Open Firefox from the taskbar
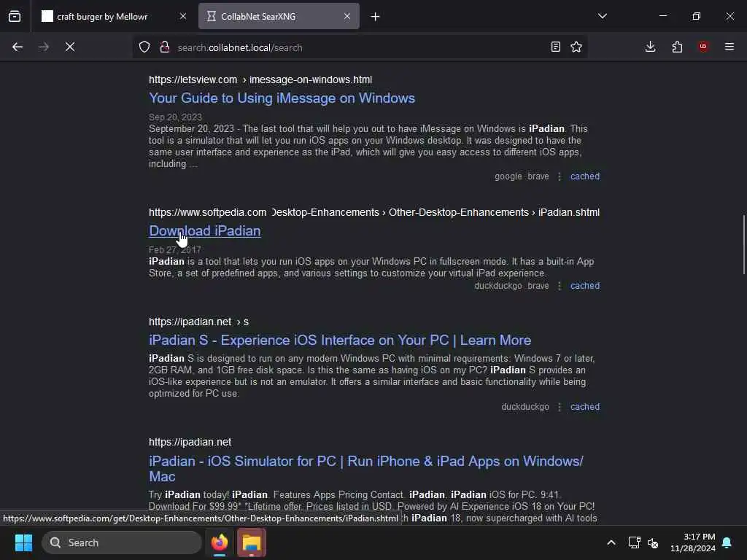 pos(220,542)
